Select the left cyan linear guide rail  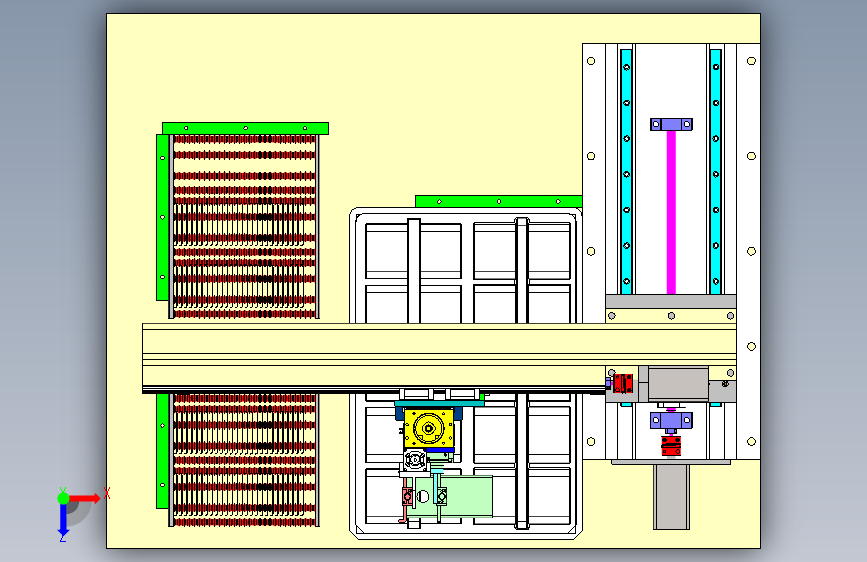click(626, 171)
